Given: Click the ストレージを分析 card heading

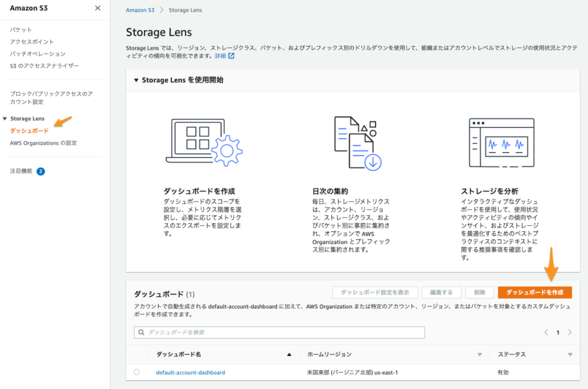Looking at the screenshot, I should (x=489, y=191).
